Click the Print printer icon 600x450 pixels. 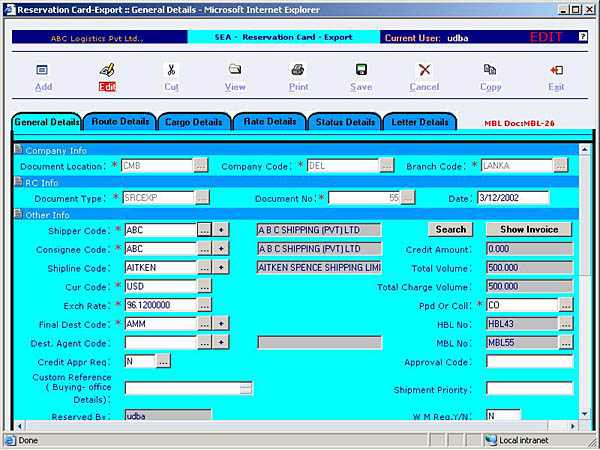pyautogui.click(x=298, y=70)
